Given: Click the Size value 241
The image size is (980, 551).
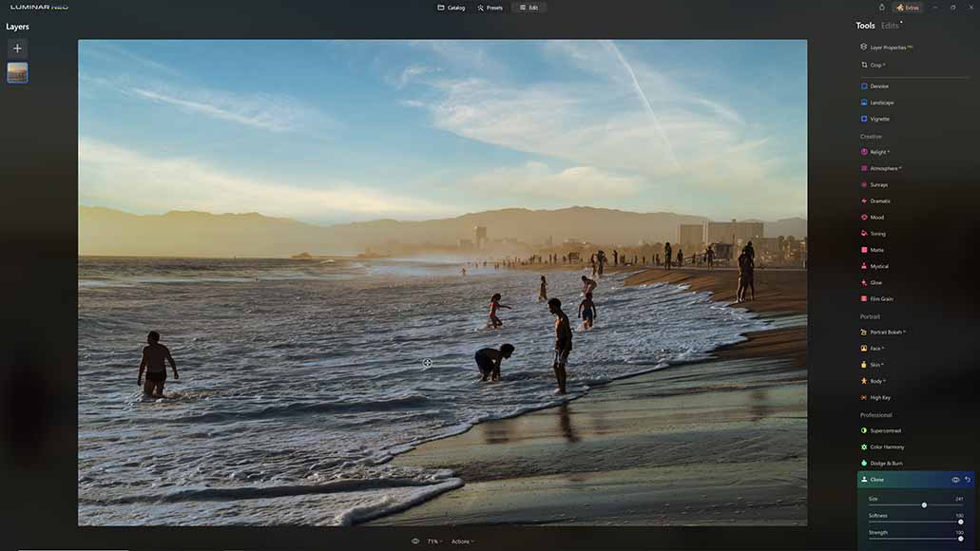Looking at the screenshot, I should pos(959,499).
